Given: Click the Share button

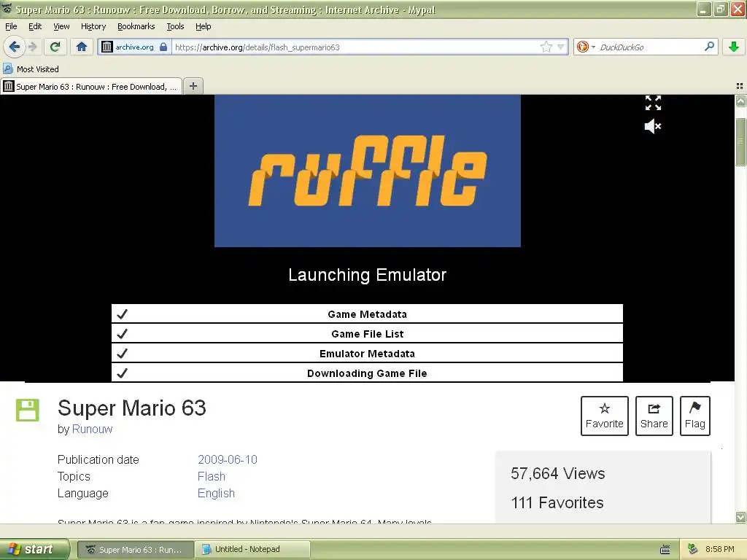Looking at the screenshot, I should [654, 416].
